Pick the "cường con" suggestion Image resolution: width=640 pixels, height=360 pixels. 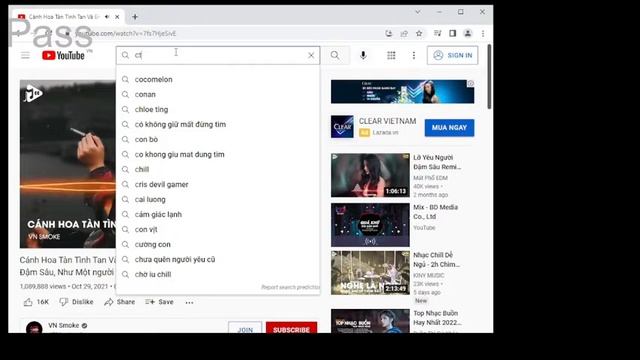point(218,244)
